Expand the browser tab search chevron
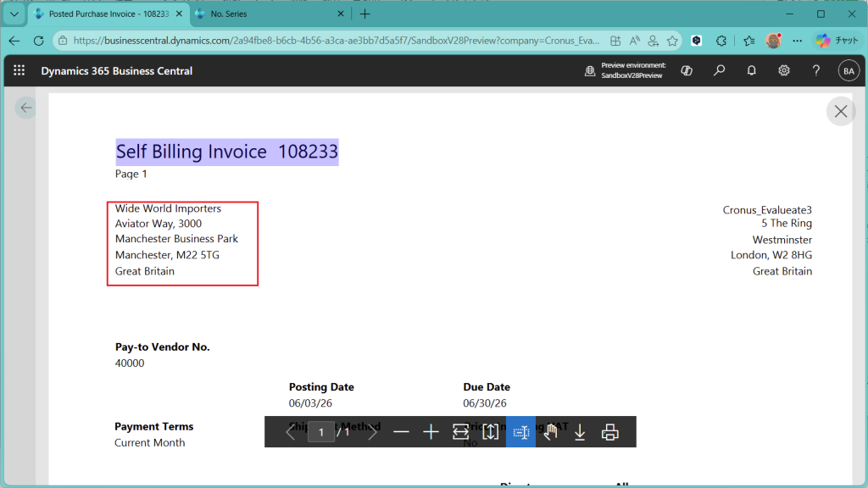Screen dimensions: 868x488 [x=14, y=14]
